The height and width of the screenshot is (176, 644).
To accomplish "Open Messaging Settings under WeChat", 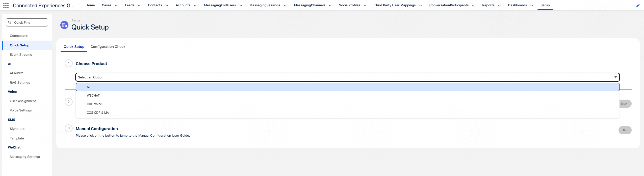I will tap(25, 157).
